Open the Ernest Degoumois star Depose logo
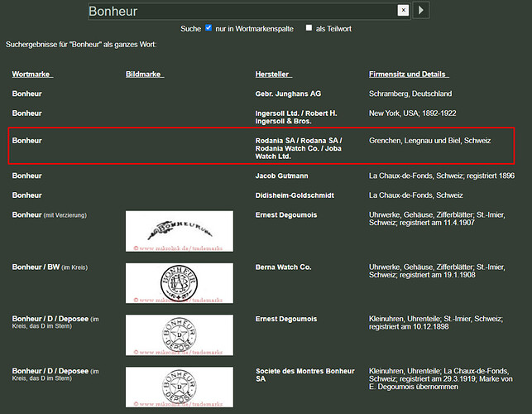This screenshot has width=532, height=414. [180, 335]
